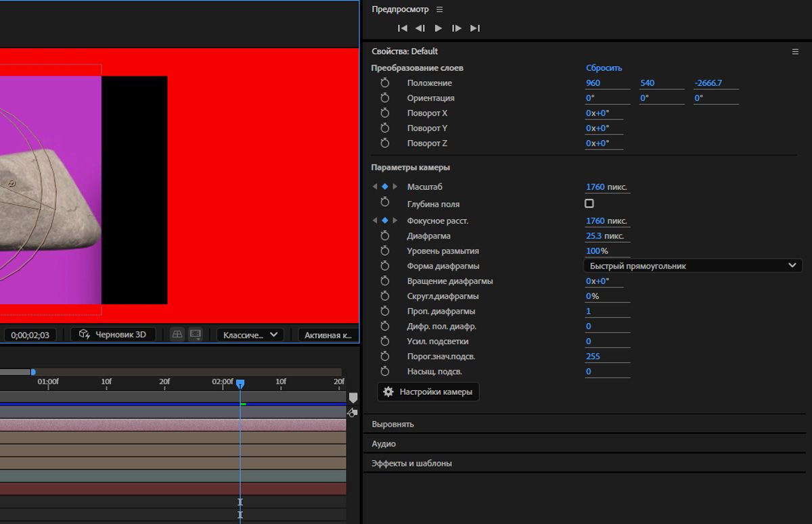Toggle the stopwatch for Диафрагма
Image resolution: width=812 pixels, height=524 pixels.
[385, 236]
